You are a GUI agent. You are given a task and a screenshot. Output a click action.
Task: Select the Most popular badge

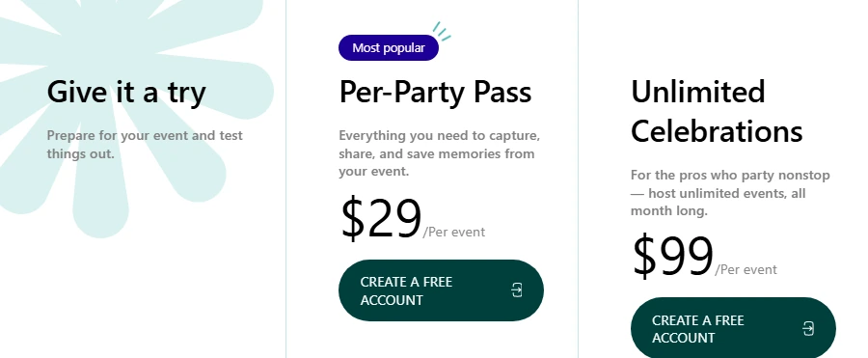point(389,47)
